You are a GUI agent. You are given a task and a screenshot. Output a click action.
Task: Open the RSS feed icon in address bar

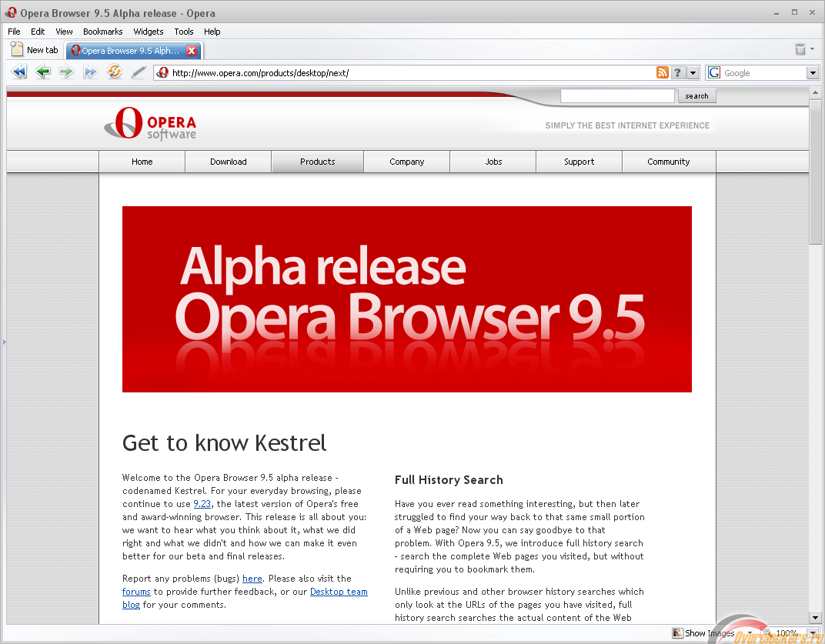click(662, 72)
